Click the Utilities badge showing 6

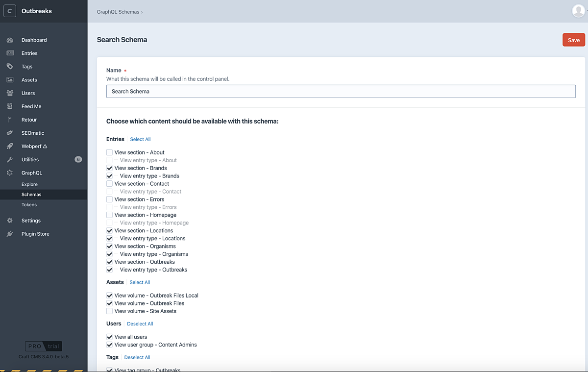78,159
